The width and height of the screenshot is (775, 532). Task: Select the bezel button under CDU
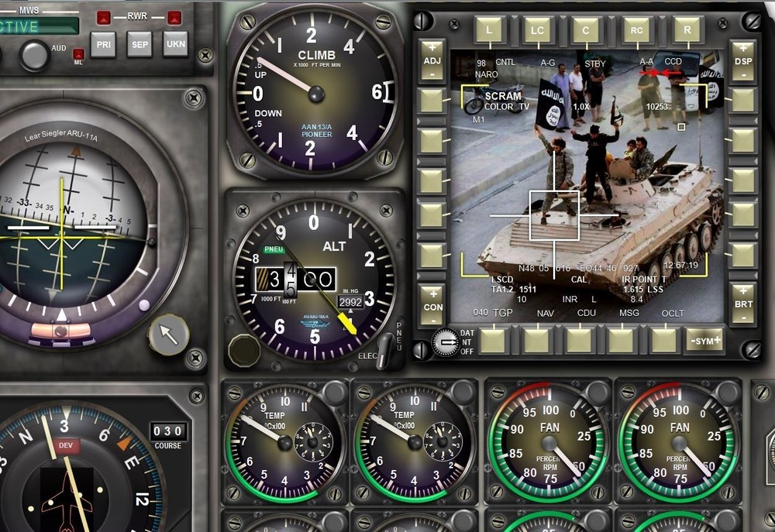click(579, 341)
